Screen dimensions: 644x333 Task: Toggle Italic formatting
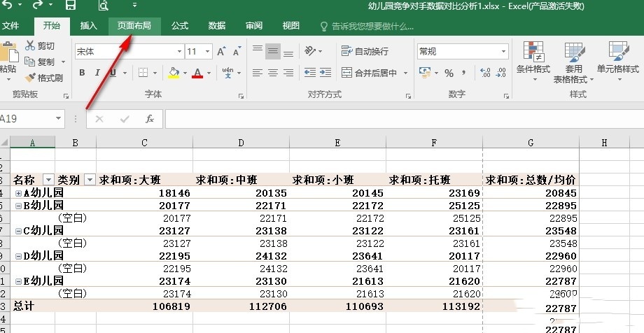[x=97, y=73]
